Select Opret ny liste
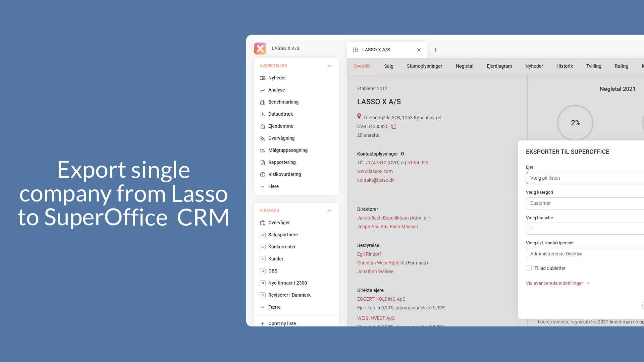The image size is (644, 362). [282, 324]
